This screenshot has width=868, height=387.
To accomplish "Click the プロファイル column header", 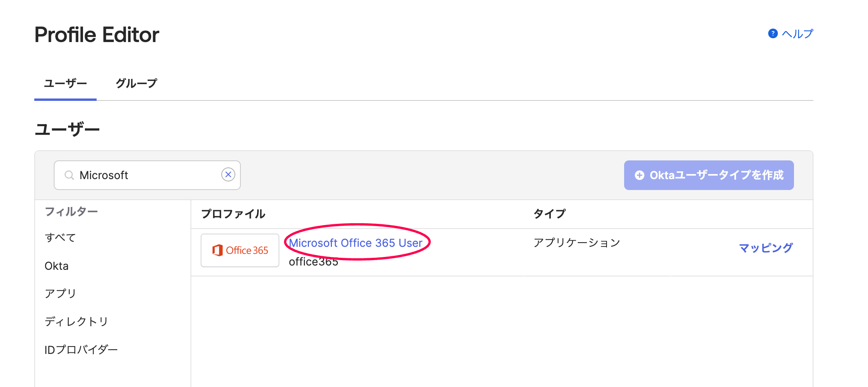I will click(233, 214).
